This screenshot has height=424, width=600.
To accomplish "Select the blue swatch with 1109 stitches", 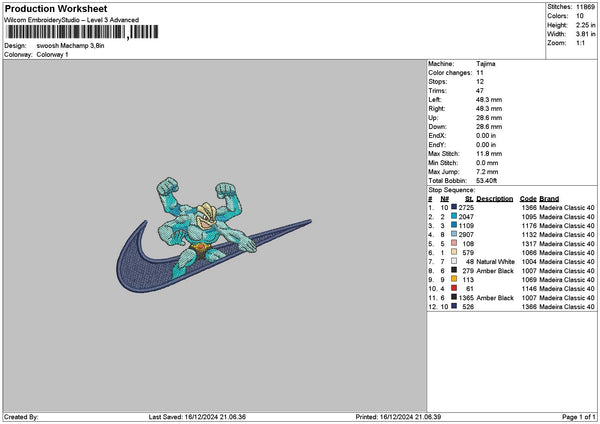I will click(454, 225).
